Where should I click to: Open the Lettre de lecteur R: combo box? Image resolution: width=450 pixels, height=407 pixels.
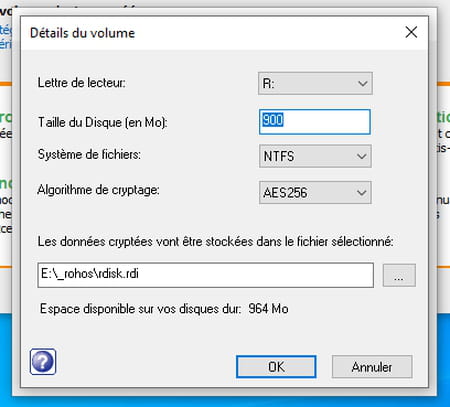point(315,83)
